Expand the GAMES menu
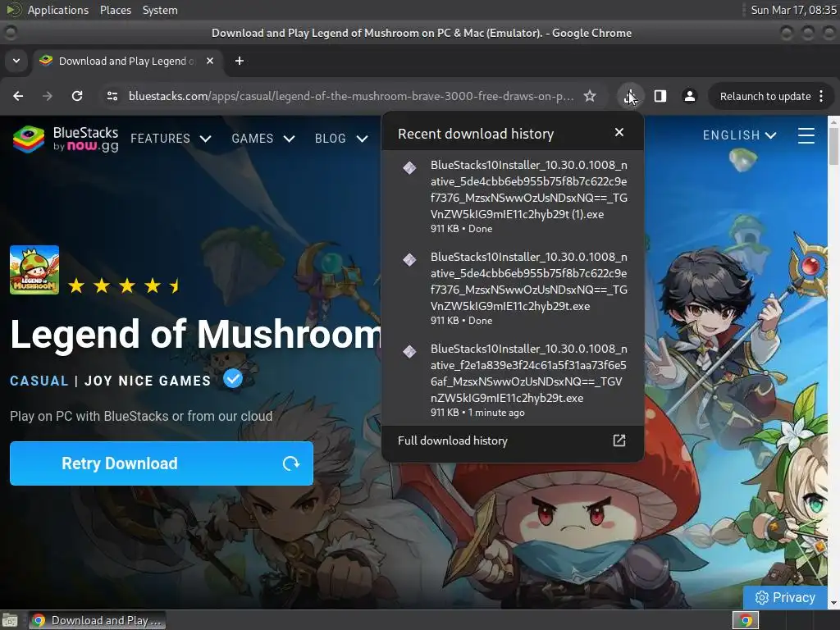 263,138
